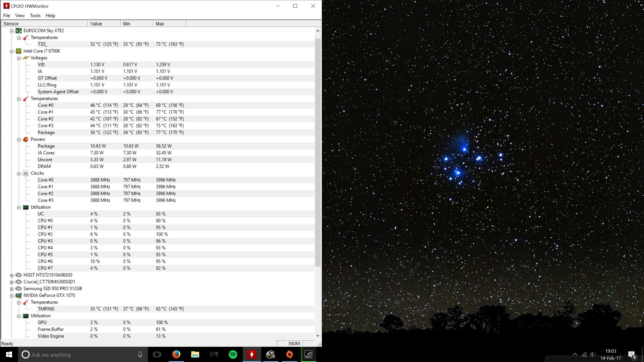
Task: Click the NVIDIA graphics card icon
Action: pos(19,295)
